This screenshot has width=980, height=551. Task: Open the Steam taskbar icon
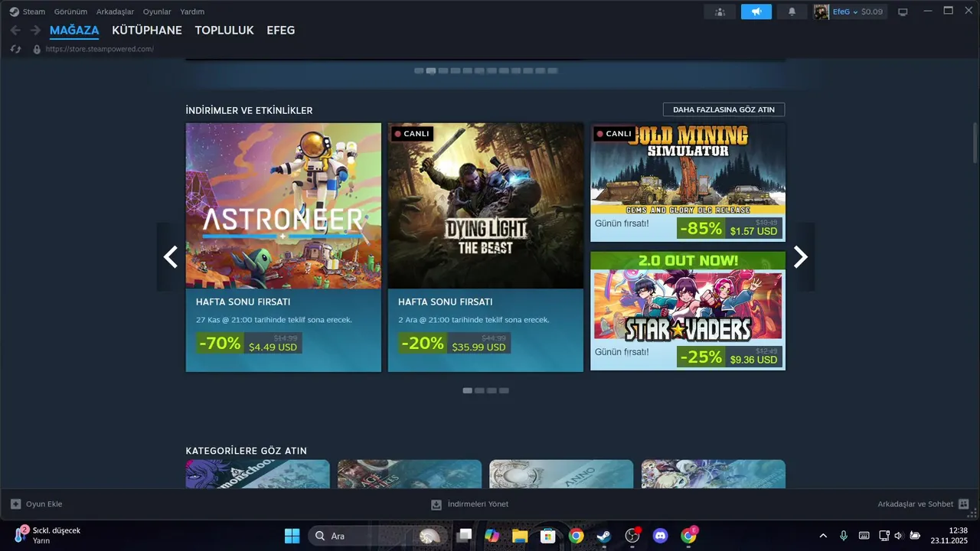(604, 536)
